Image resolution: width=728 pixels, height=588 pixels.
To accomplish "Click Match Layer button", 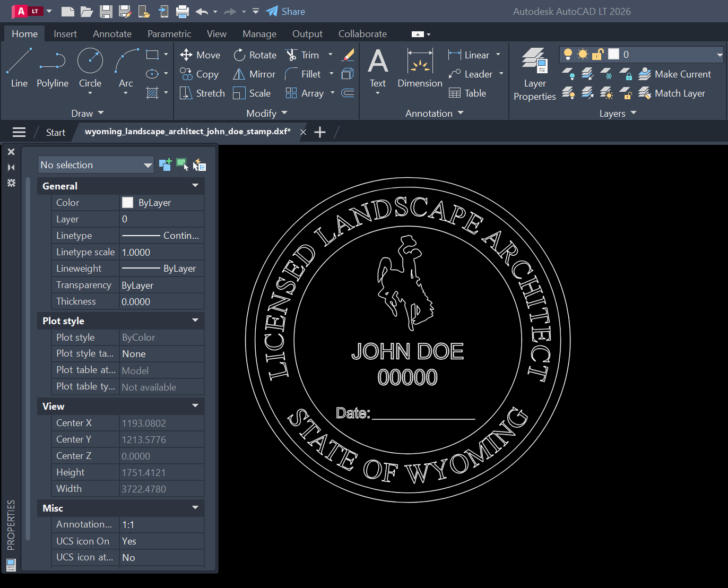I will 672,93.
